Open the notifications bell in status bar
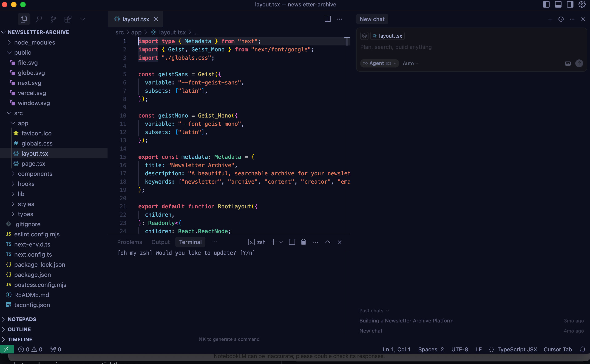Viewport: 590px width, 364px height. click(582, 349)
